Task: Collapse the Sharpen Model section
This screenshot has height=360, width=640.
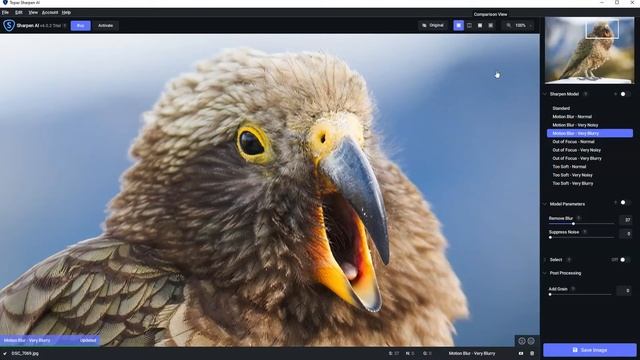Action: tap(545, 94)
